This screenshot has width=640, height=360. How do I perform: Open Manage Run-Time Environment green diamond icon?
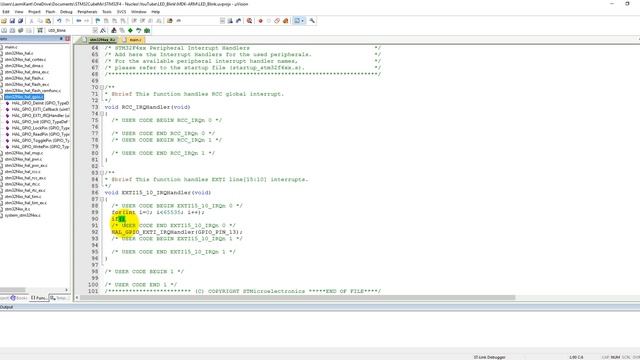click(130, 31)
